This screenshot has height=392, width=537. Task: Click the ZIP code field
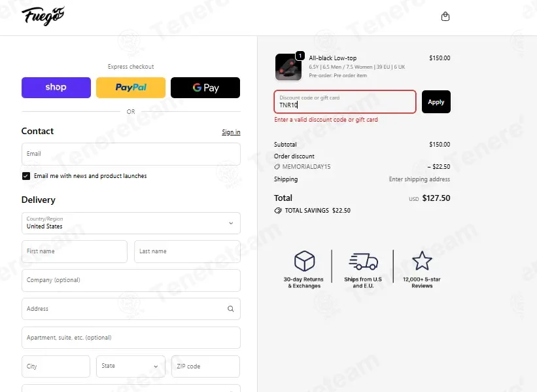pos(205,366)
